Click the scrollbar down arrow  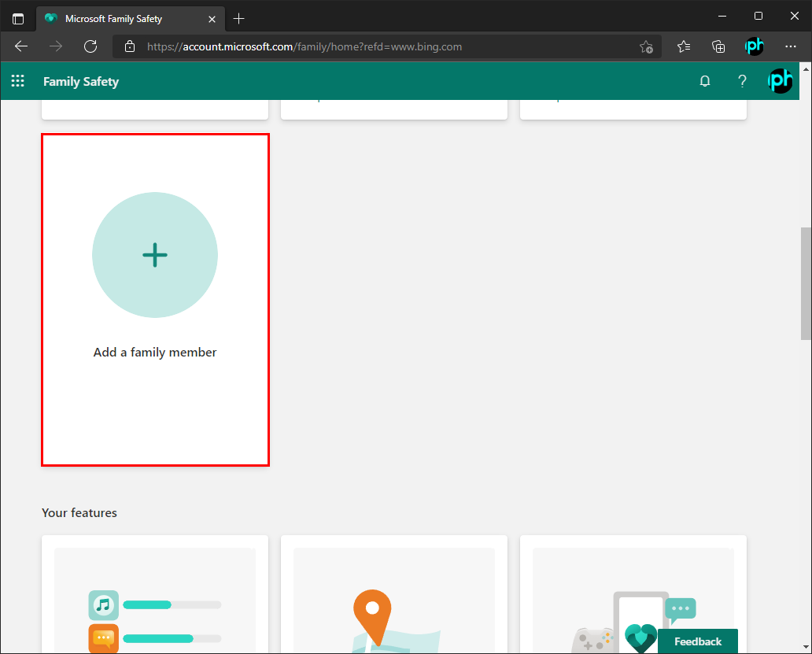point(806,647)
